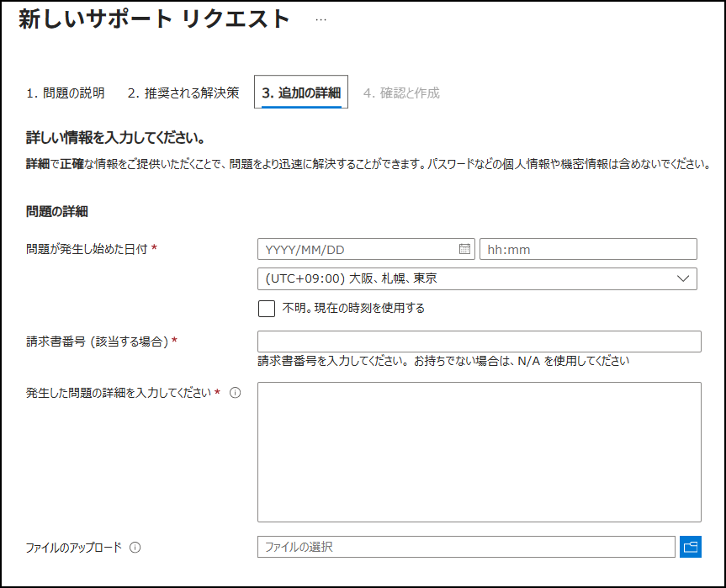Click the ファイルの選択 file input field
The image size is (726, 588).
point(466,547)
